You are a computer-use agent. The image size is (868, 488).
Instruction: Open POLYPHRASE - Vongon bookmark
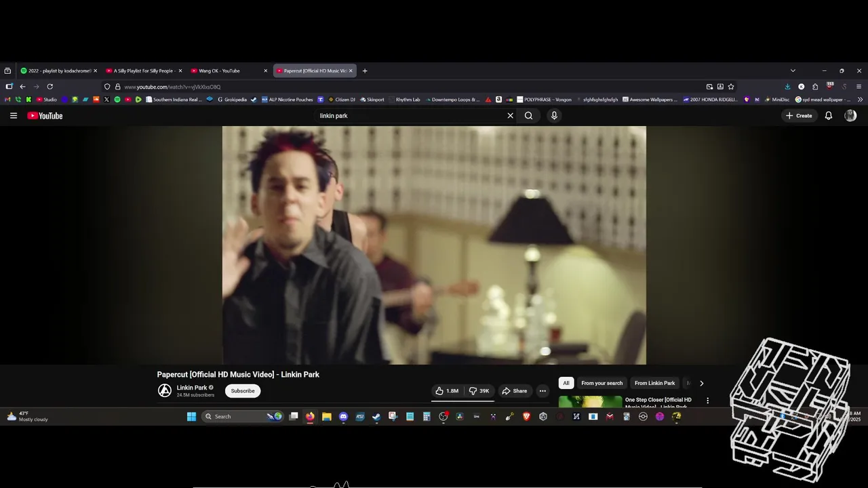544,100
